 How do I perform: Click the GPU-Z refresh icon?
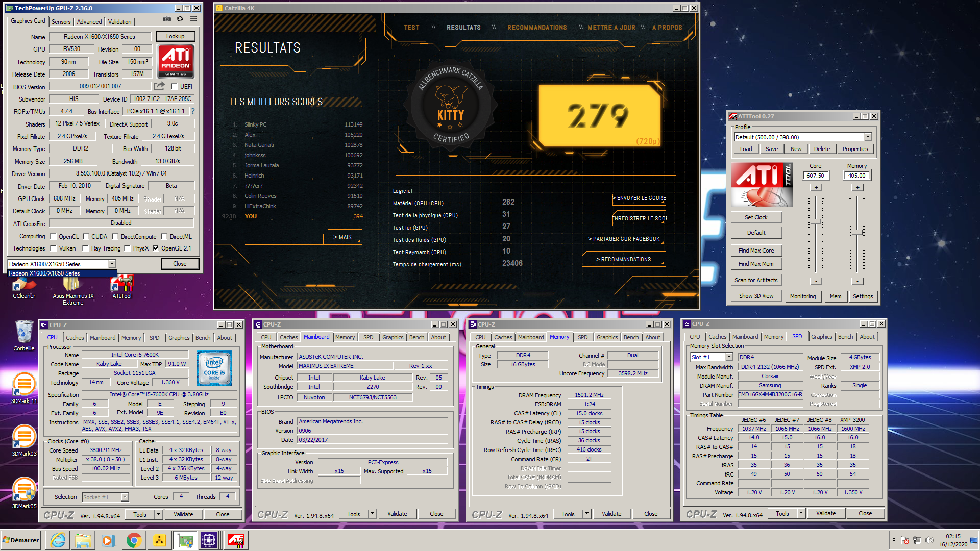(180, 19)
